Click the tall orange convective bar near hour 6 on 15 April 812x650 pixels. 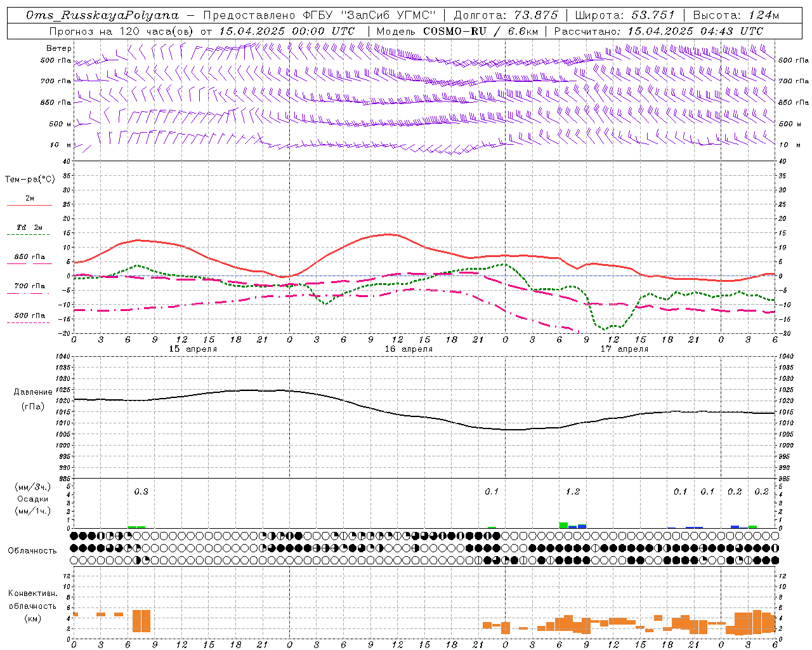coord(141,621)
